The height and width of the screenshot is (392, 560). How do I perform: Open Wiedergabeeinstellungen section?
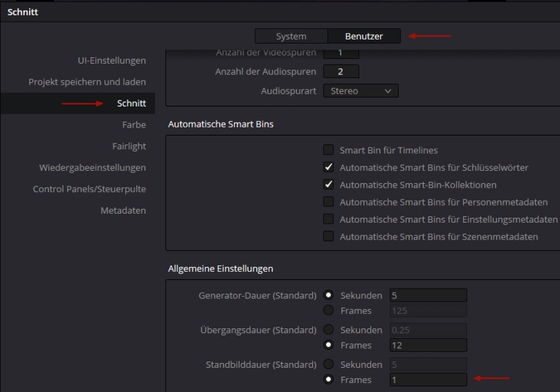click(92, 167)
